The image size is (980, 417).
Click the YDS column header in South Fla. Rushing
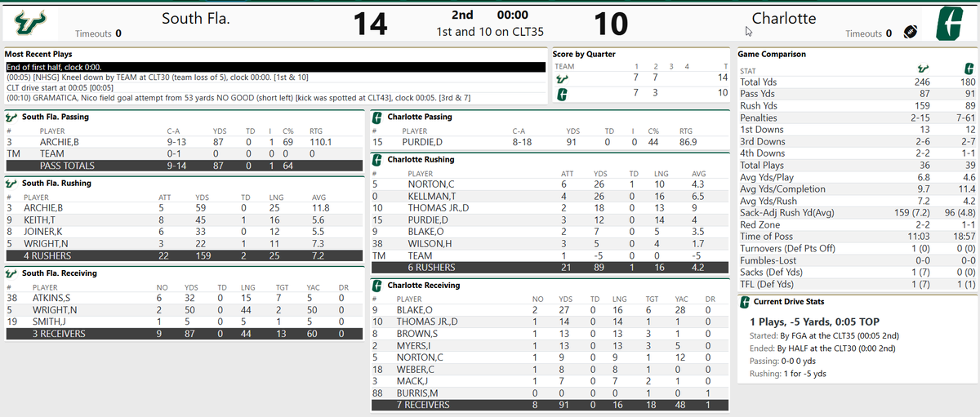tap(203, 197)
